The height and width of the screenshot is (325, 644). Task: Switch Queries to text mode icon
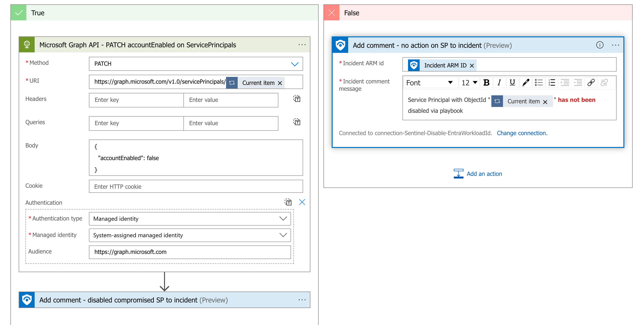(297, 122)
